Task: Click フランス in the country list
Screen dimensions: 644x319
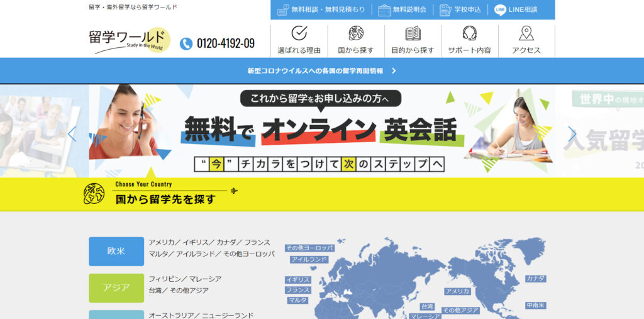Action: pyautogui.click(x=257, y=242)
